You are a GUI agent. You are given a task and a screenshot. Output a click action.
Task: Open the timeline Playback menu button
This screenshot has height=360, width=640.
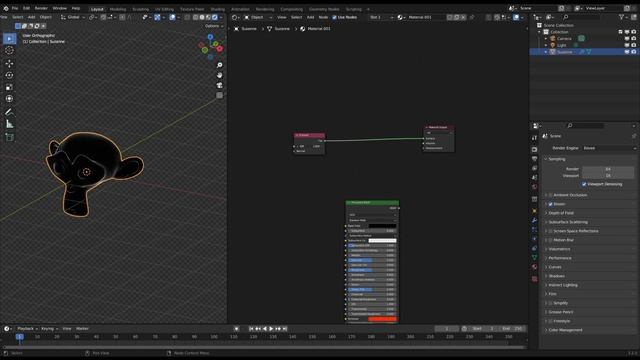tap(27, 329)
